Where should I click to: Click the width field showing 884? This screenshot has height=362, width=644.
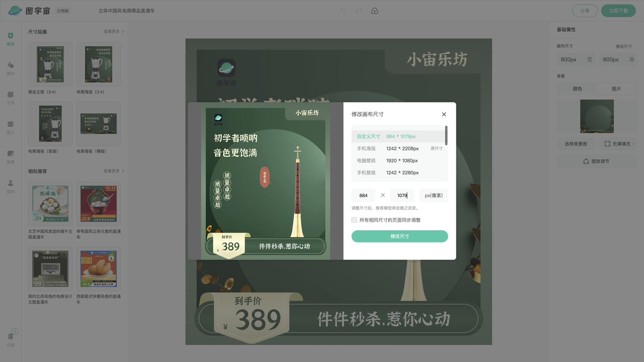coord(364,195)
